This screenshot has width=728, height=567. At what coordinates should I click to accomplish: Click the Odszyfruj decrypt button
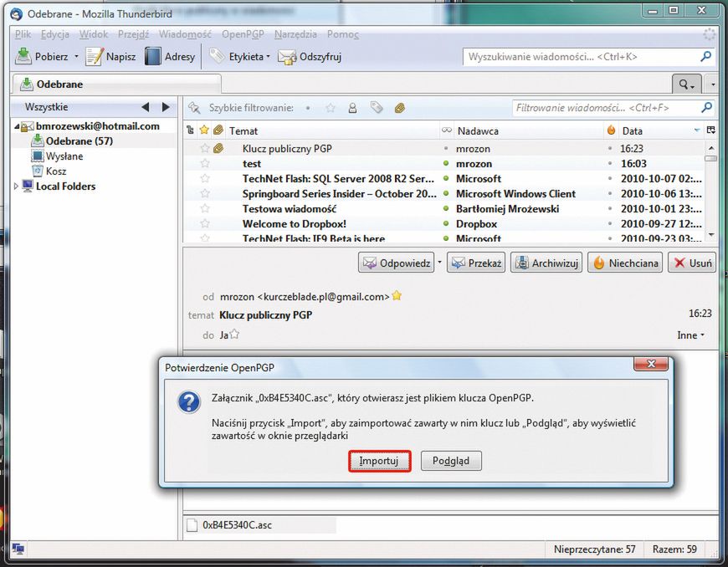pos(310,57)
